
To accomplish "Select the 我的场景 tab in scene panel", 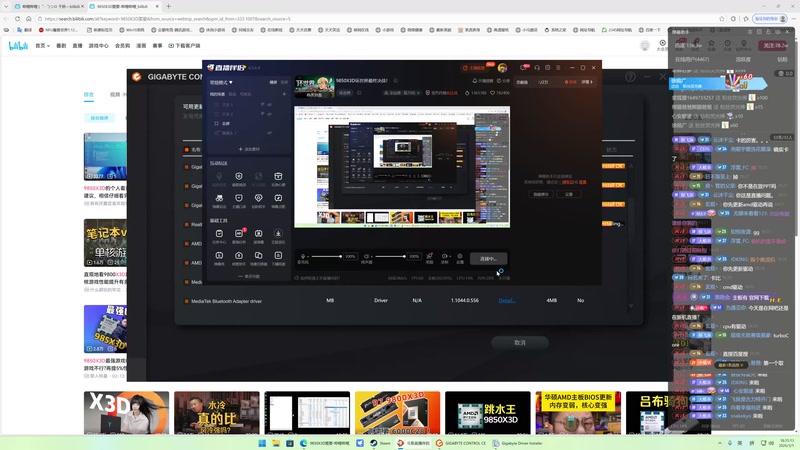I will point(217,94).
